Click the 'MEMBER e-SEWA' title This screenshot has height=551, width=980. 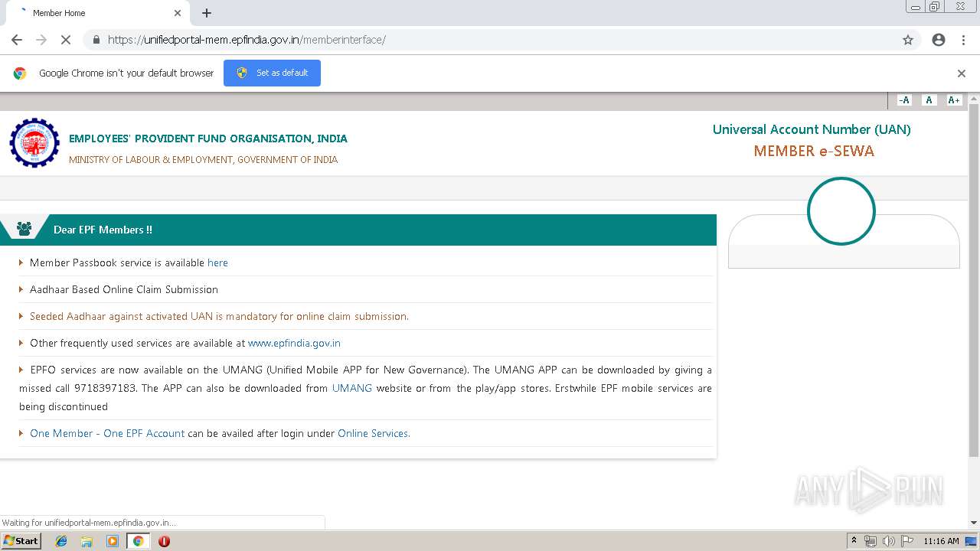click(x=814, y=151)
